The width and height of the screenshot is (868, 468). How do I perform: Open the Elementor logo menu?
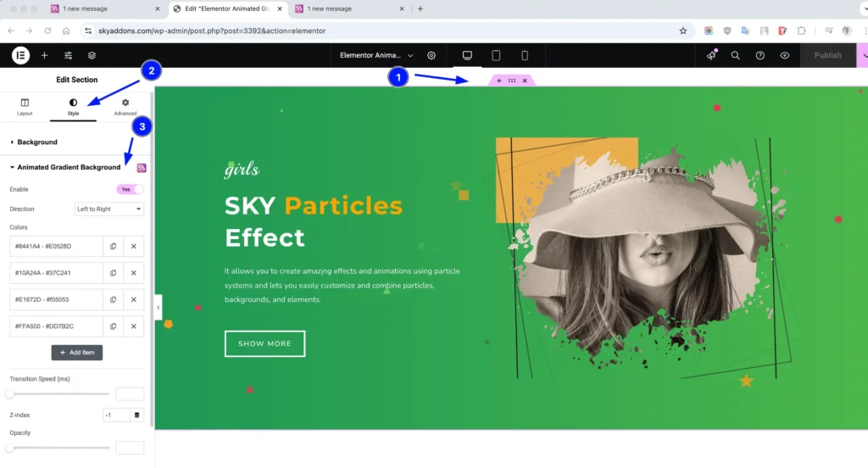point(20,55)
